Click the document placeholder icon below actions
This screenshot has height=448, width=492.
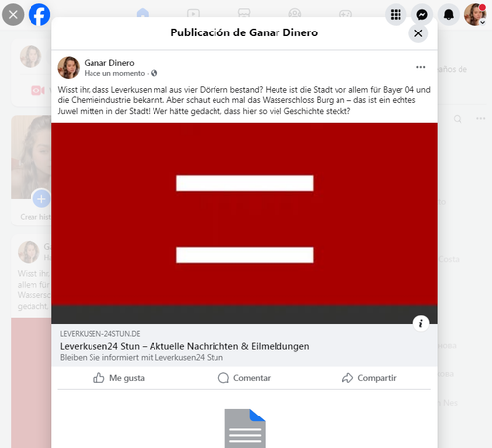(x=245, y=428)
